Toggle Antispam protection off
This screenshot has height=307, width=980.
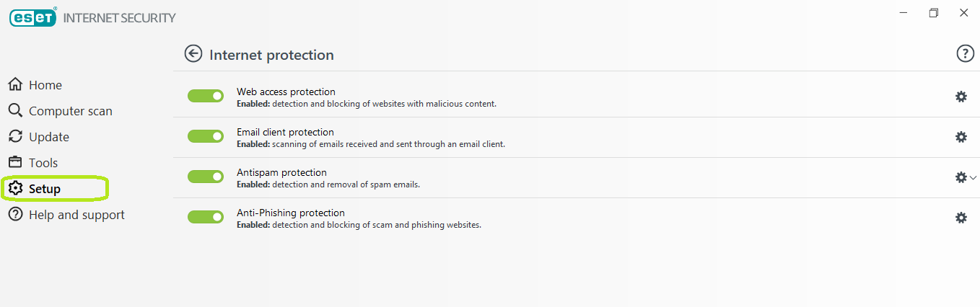pos(206,177)
